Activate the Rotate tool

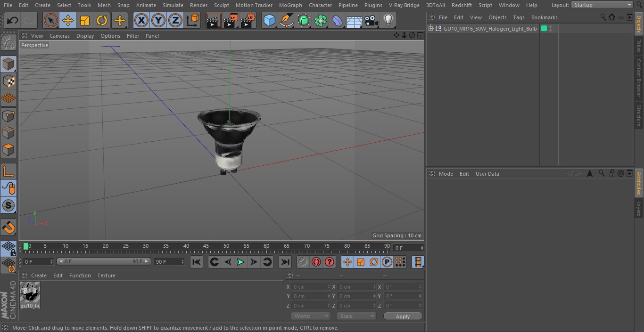click(102, 20)
